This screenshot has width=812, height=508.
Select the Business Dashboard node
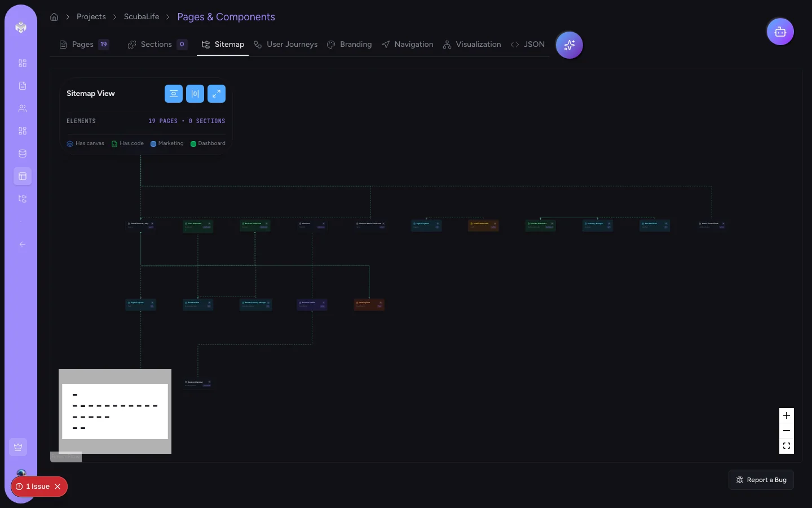[255, 225]
